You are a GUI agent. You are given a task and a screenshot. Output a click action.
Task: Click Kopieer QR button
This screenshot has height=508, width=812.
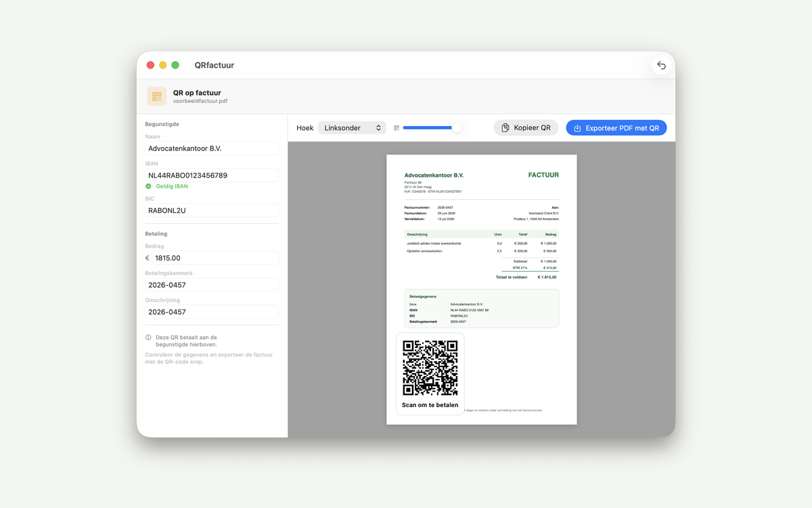point(526,128)
